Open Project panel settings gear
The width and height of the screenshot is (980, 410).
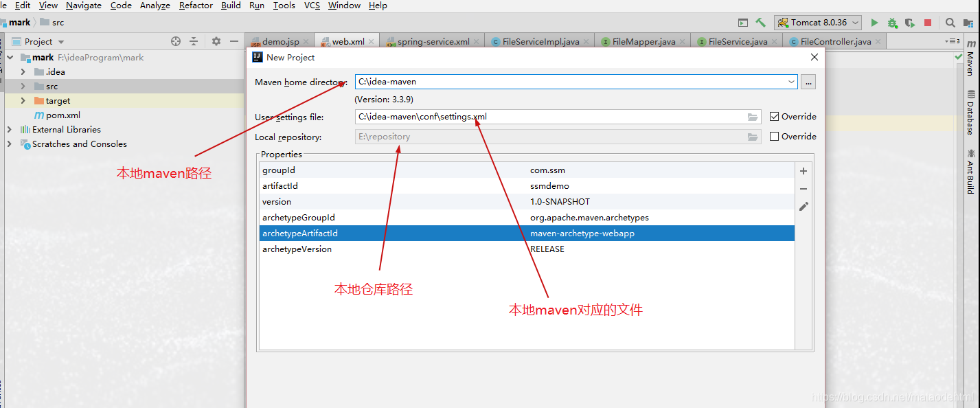(x=216, y=41)
